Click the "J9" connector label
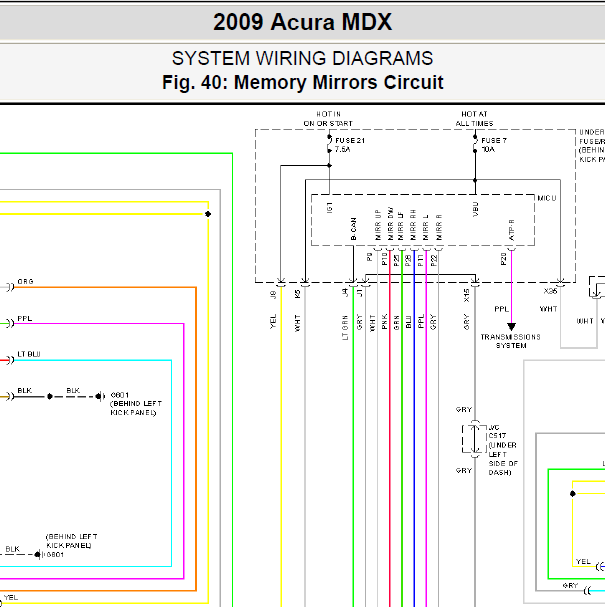 (273, 295)
